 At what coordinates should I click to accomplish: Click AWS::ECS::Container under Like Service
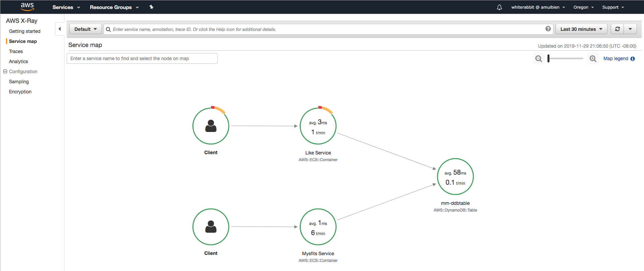318,160
